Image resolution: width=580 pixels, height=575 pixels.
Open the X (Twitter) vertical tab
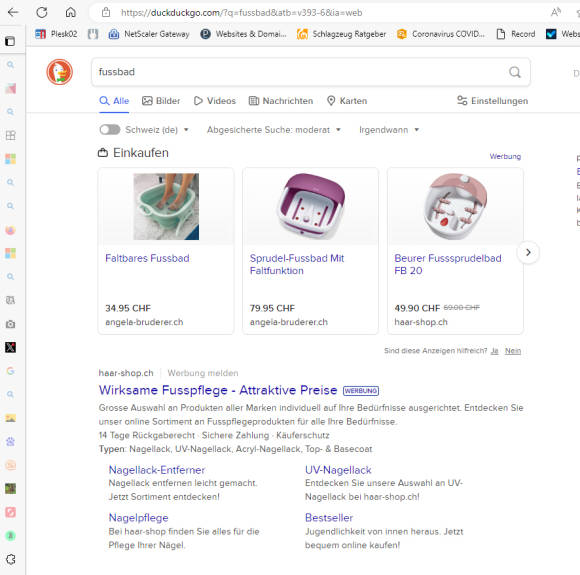coord(10,347)
